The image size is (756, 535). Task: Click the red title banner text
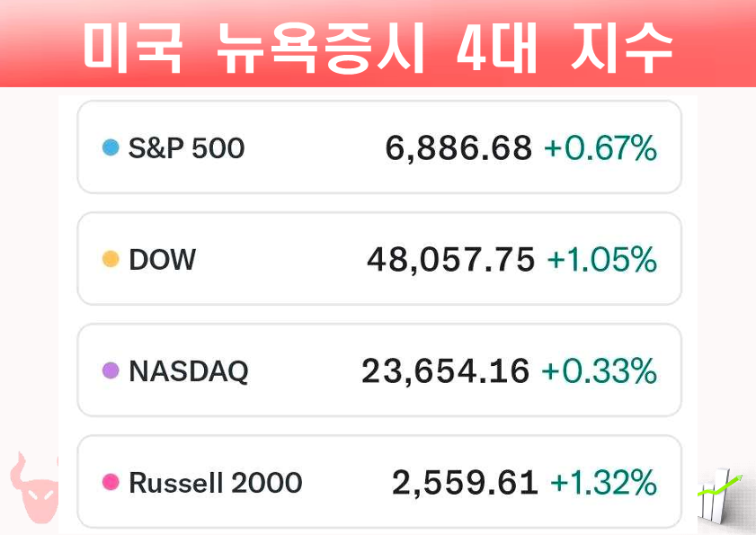pos(378,45)
